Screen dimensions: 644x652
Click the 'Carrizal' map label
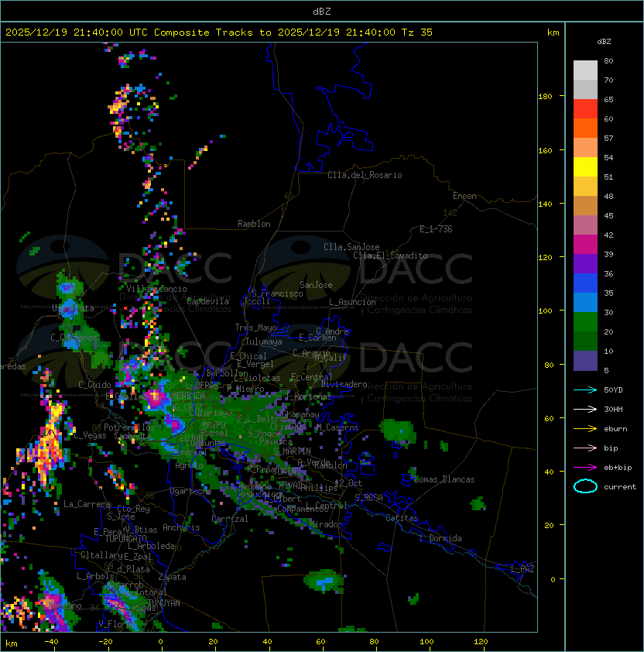click(x=229, y=519)
